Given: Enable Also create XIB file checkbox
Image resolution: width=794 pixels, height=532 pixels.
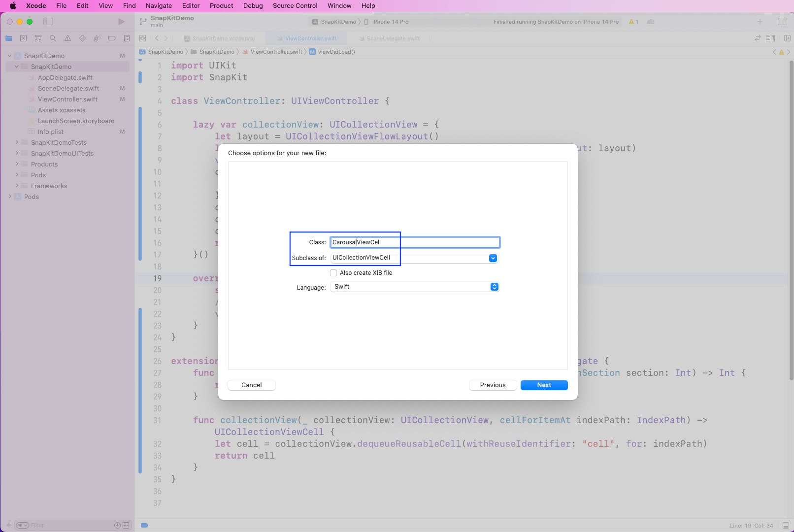Looking at the screenshot, I should [333, 273].
